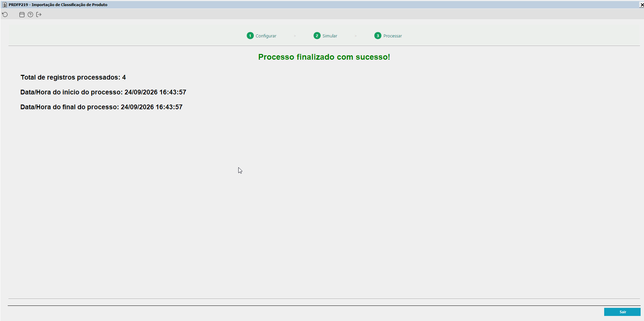Go to step 3 Processar
The image size is (644, 321).
(x=388, y=36)
